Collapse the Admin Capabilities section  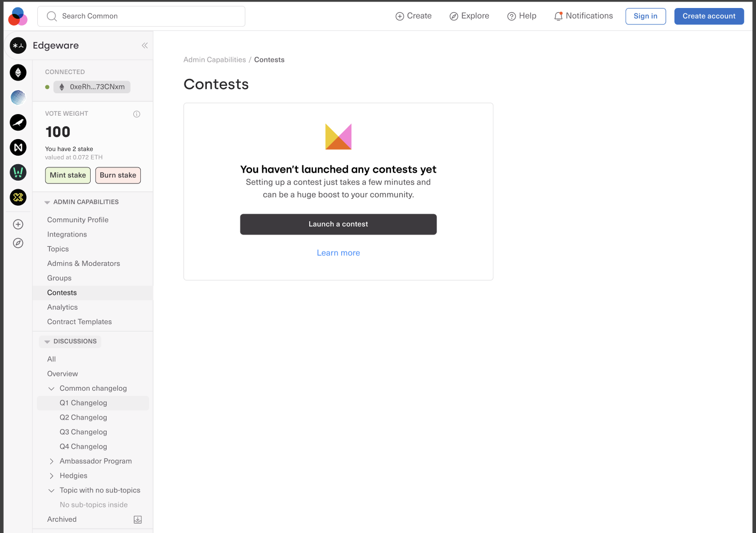pos(47,203)
